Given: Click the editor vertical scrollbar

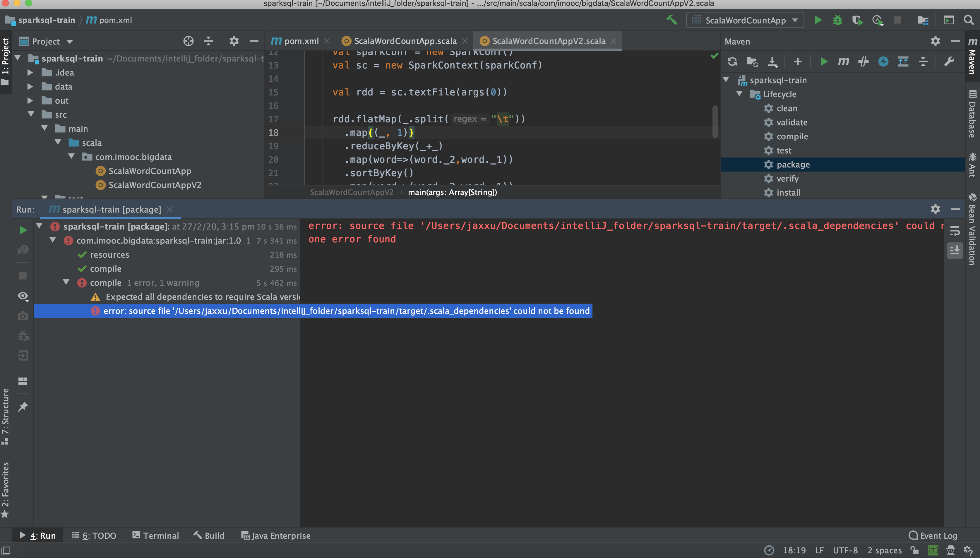Looking at the screenshot, I should (x=715, y=121).
